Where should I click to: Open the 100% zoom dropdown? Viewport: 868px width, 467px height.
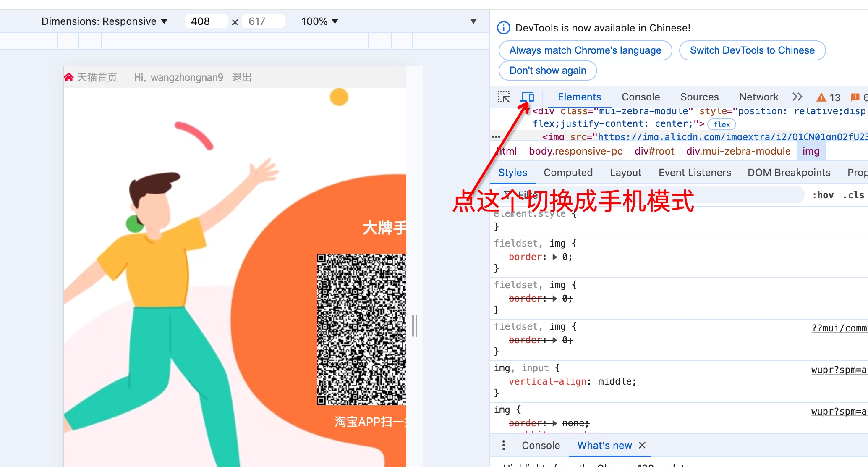(x=320, y=21)
